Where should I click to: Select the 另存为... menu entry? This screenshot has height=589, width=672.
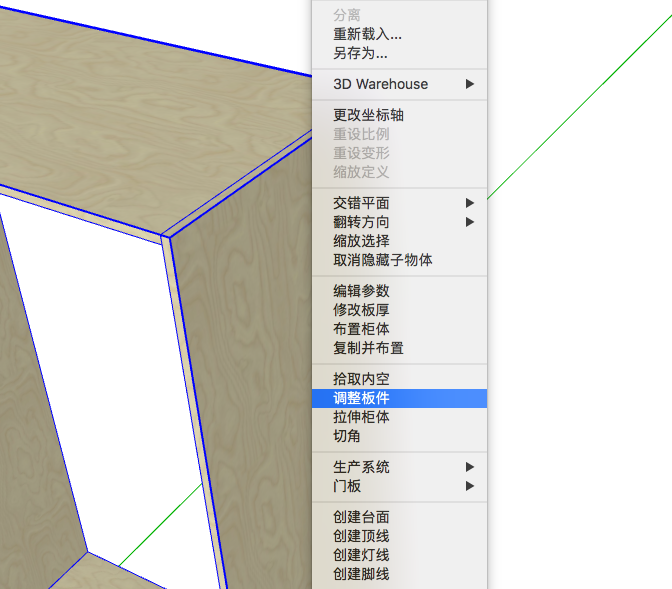click(x=360, y=53)
